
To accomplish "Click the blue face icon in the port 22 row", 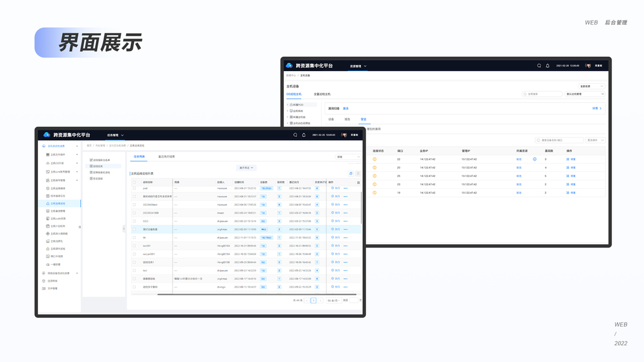I will pos(535,159).
